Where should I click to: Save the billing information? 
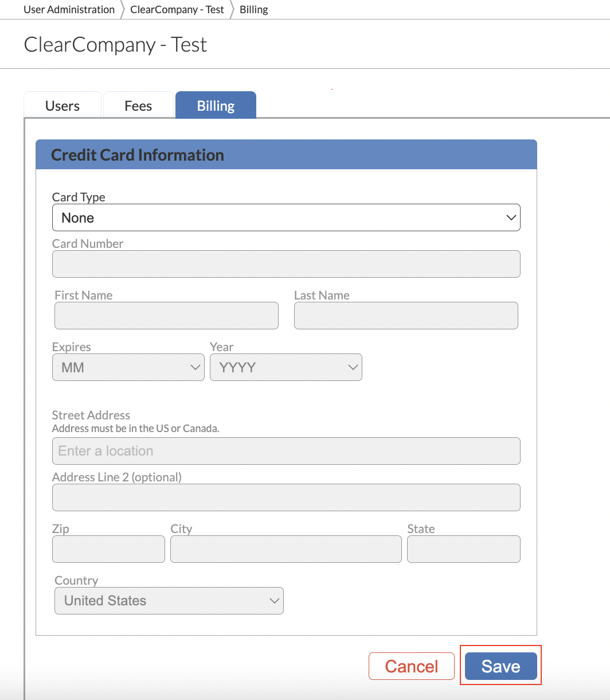tap(500, 666)
